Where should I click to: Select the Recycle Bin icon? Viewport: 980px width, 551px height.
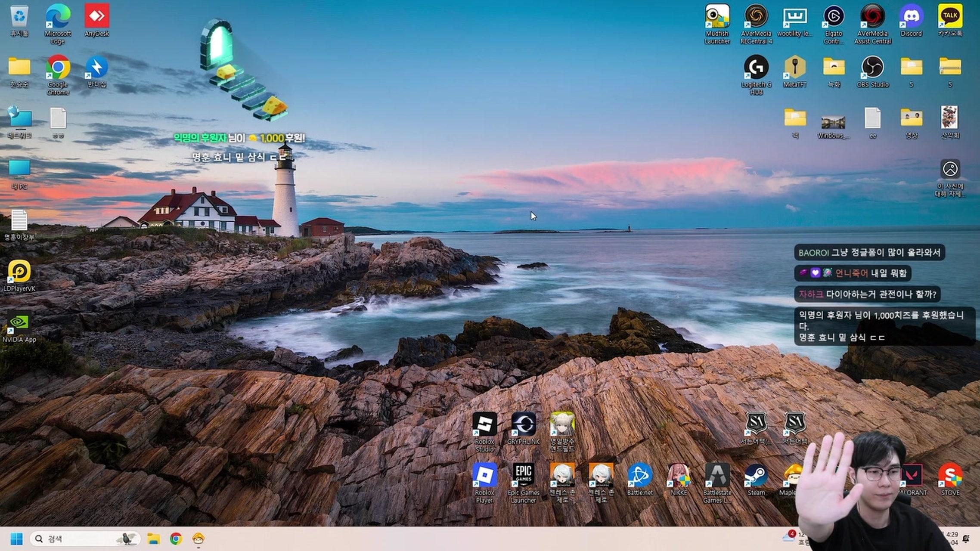click(x=19, y=17)
